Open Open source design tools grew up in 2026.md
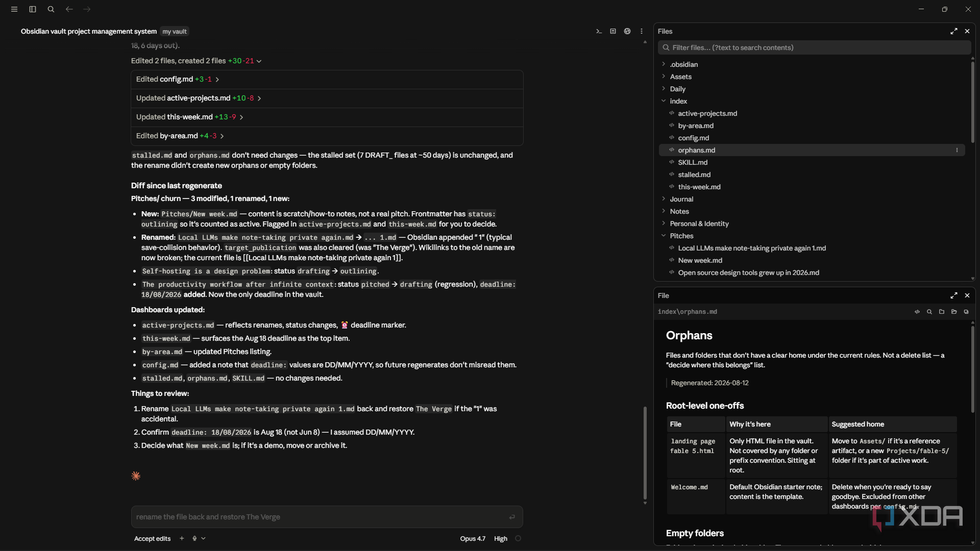 pyautogui.click(x=748, y=272)
